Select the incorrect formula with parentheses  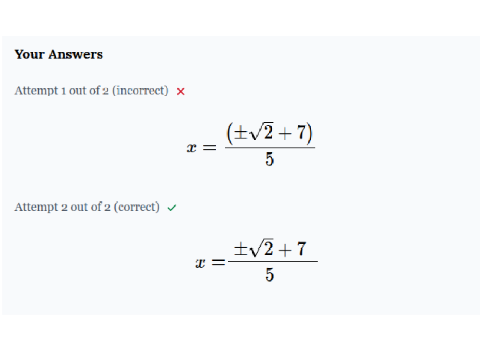[251, 145]
